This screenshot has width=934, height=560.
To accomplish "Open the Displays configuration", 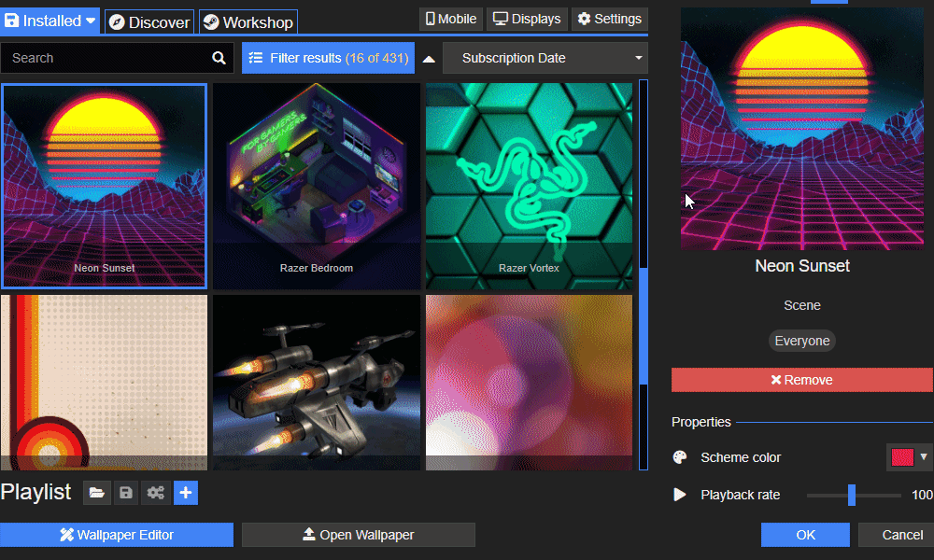I will pyautogui.click(x=527, y=19).
